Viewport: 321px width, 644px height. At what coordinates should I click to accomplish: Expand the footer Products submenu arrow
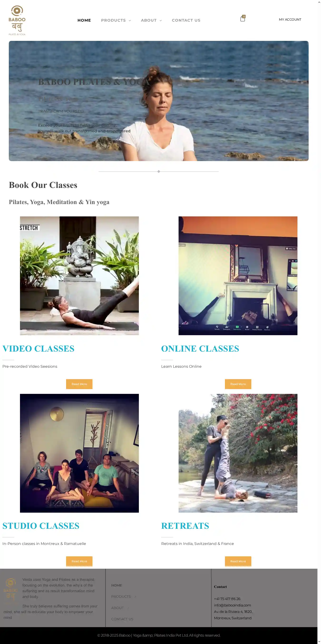135,596
